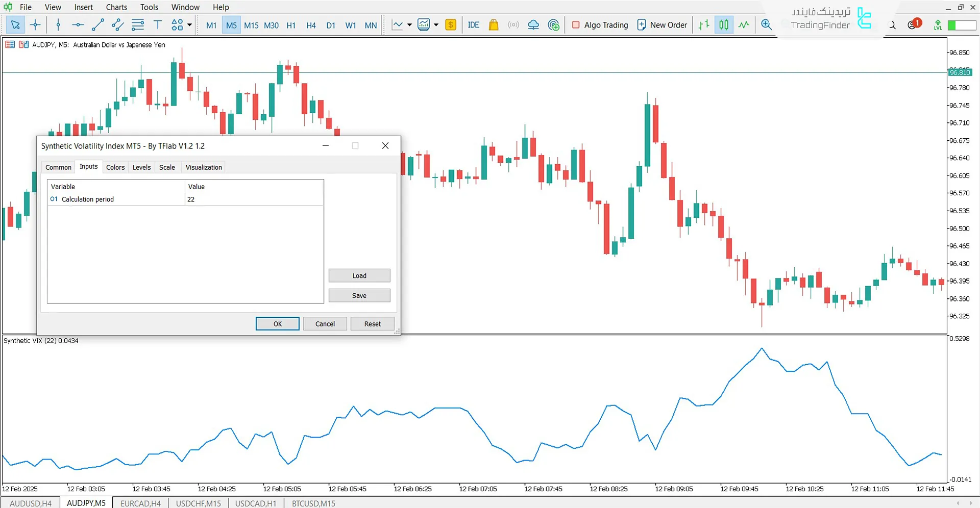Select the trendline drawing tool

(x=98, y=24)
